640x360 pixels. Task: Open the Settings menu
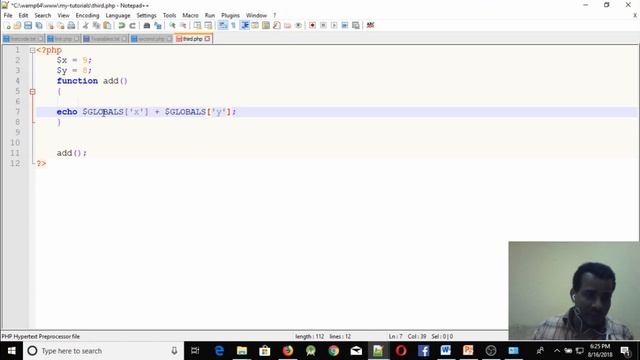(146, 15)
